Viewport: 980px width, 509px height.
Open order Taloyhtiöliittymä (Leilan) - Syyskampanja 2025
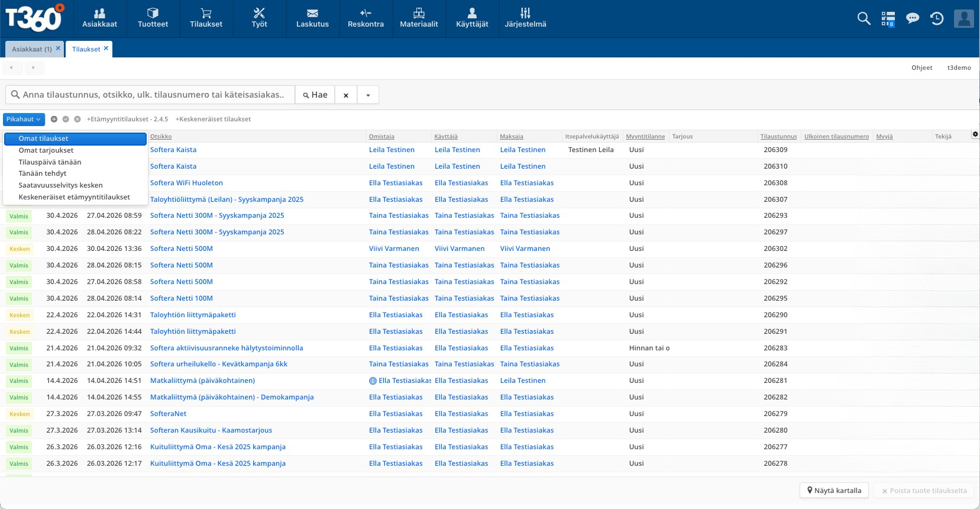click(x=227, y=199)
